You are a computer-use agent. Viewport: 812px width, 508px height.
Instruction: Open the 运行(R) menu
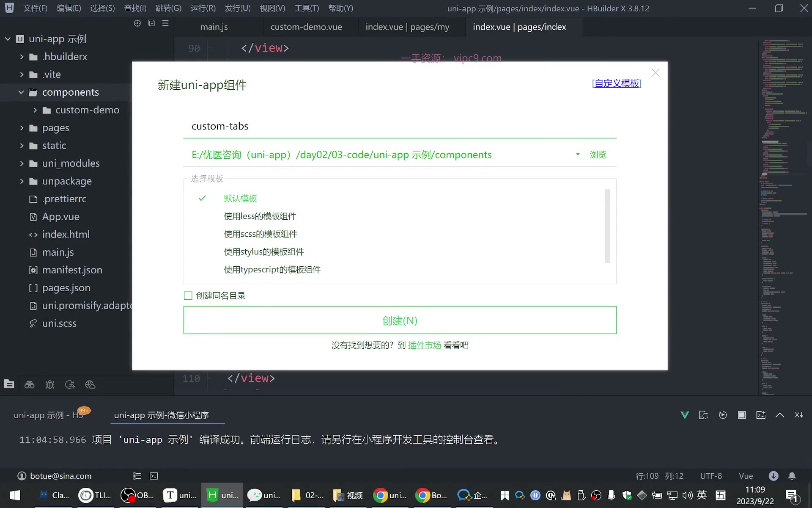click(x=203, y=8)
